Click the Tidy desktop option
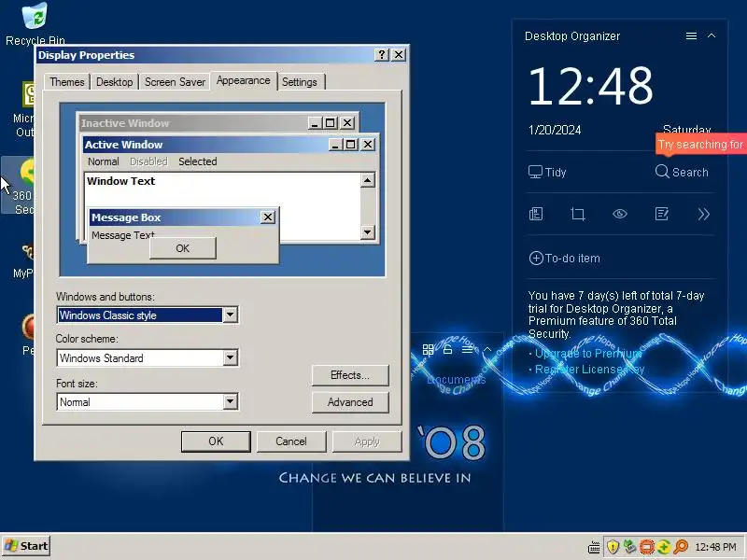 point(547,172)
